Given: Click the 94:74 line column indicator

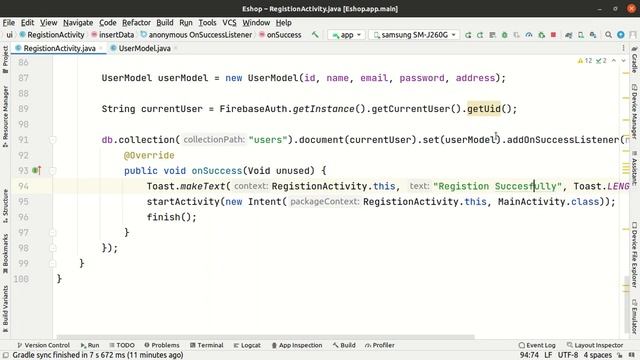Looking at the screenshot, I should coord(529,355).
